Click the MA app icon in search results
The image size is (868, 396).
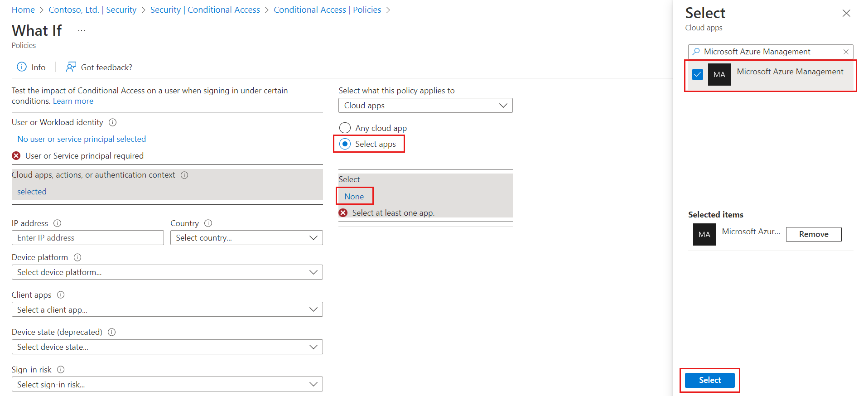point(719,74)
